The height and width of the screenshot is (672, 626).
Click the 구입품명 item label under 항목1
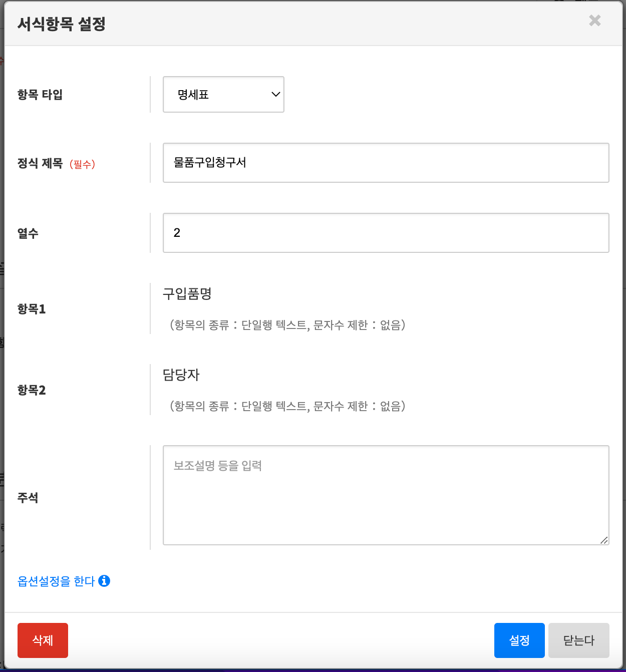[187, 295]
